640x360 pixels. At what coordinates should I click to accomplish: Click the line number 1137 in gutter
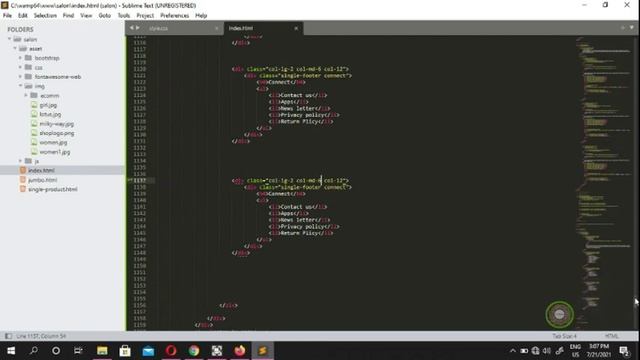coord(140,180)
